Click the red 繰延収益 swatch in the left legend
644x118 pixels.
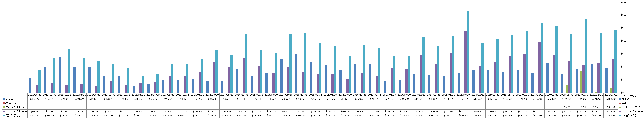4,103
